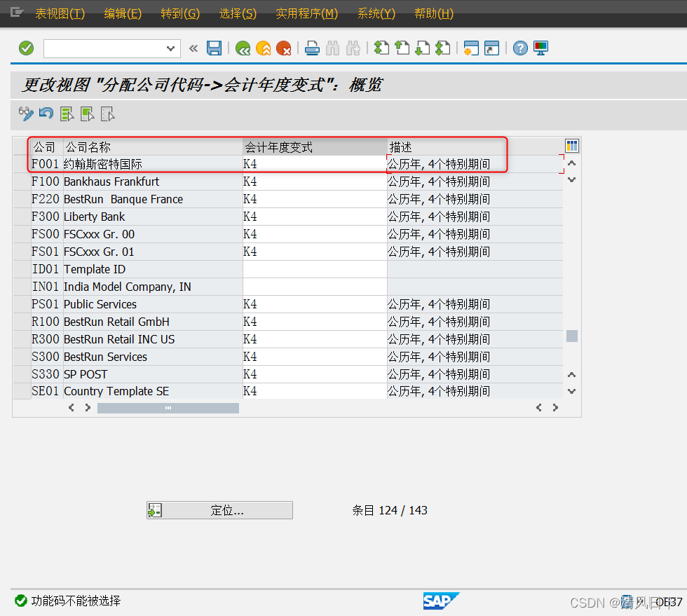Click left arrow of left horizontal scrollbar

click(72, 408)
